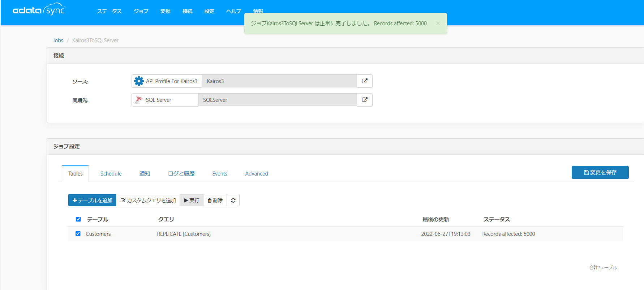Click the テーブル column header
This screenshot has height=290, width=644.
[98, 219]
